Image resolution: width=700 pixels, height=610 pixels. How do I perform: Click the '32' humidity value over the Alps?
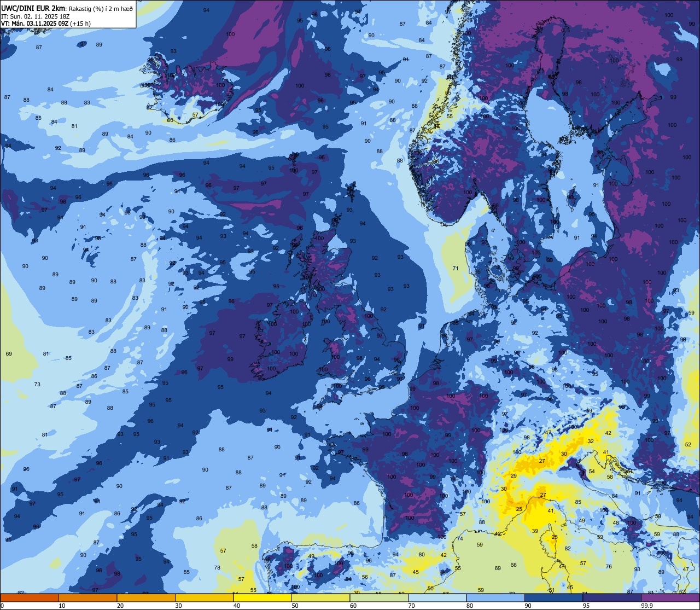(x=591, y=441)
